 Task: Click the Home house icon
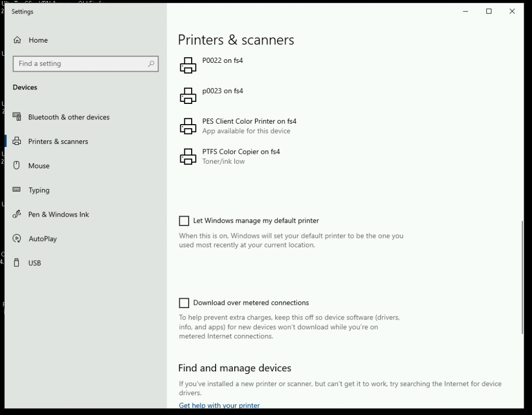click(17, 40)
